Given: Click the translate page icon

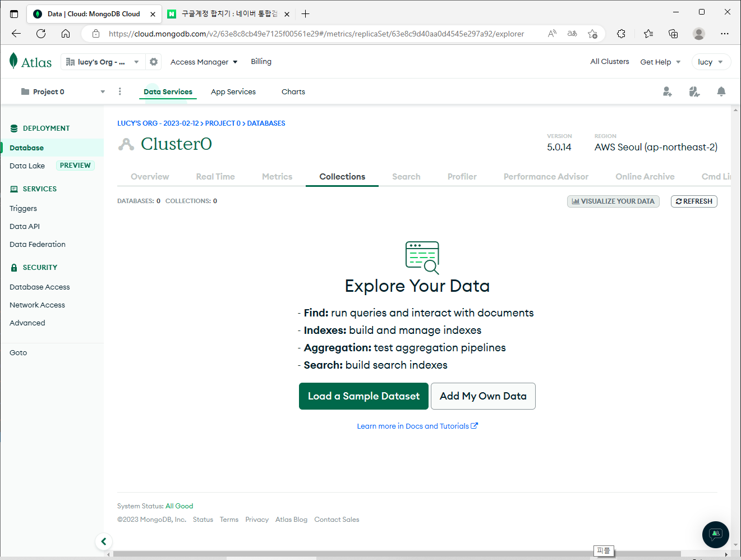Looking at the screenshot, I should (572, 34).
